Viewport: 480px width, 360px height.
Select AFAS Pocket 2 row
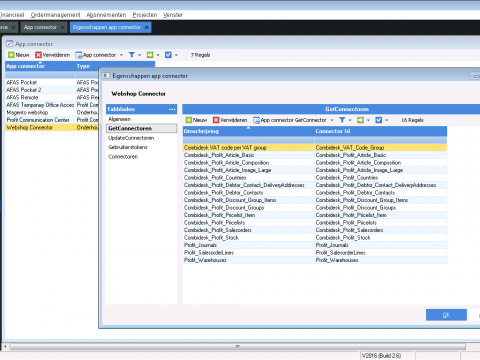coord(52,90)
